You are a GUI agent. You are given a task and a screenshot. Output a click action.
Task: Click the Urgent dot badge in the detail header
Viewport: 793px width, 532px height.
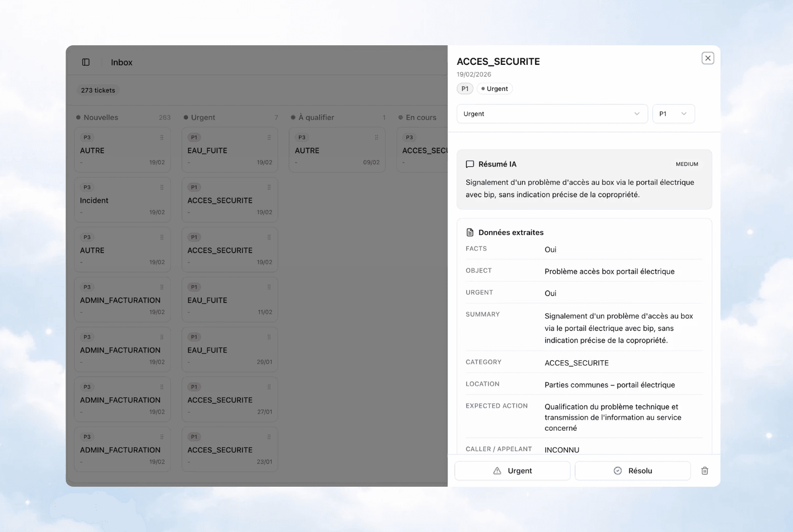494,88
